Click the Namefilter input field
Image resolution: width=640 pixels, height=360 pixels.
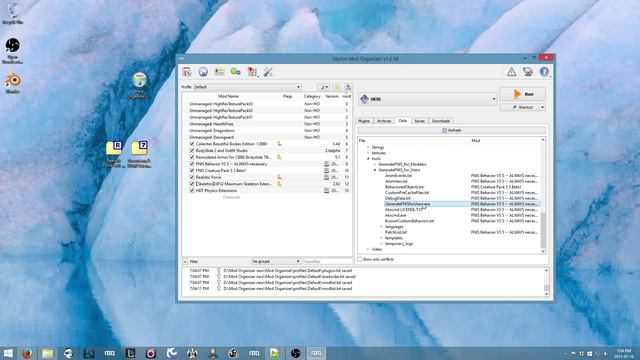(327, 261)
